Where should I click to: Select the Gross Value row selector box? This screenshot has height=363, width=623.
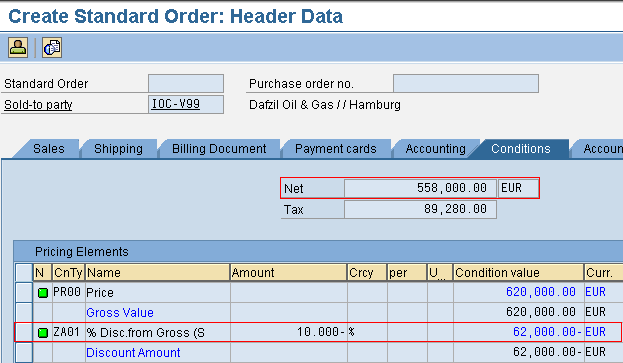[24, 312]
